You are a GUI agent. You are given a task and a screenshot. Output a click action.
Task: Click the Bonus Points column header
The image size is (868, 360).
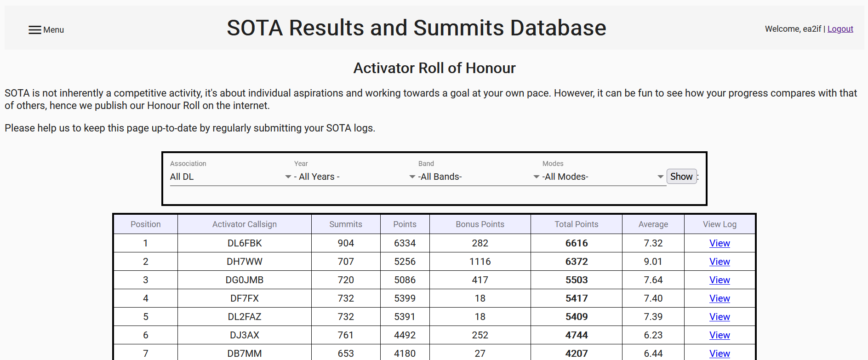coord(480,224)
